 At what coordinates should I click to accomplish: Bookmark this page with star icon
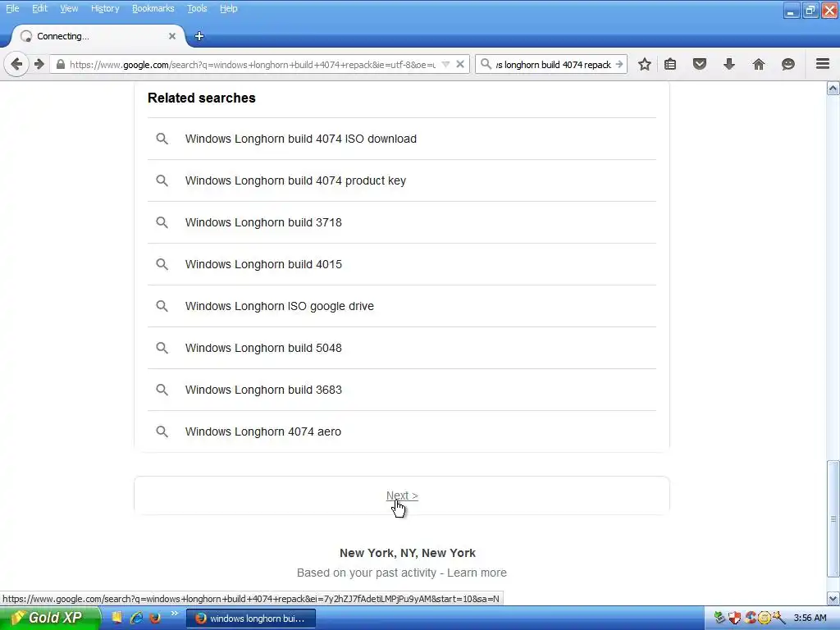tap(645, 64)
